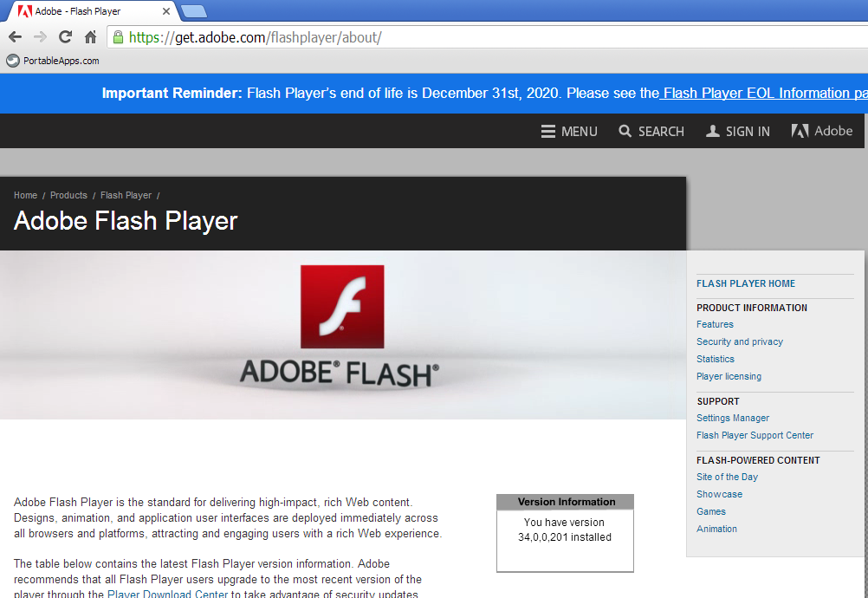868x598 pixels.
Task: Click the green padlock security icon
Action: point(117,37)
